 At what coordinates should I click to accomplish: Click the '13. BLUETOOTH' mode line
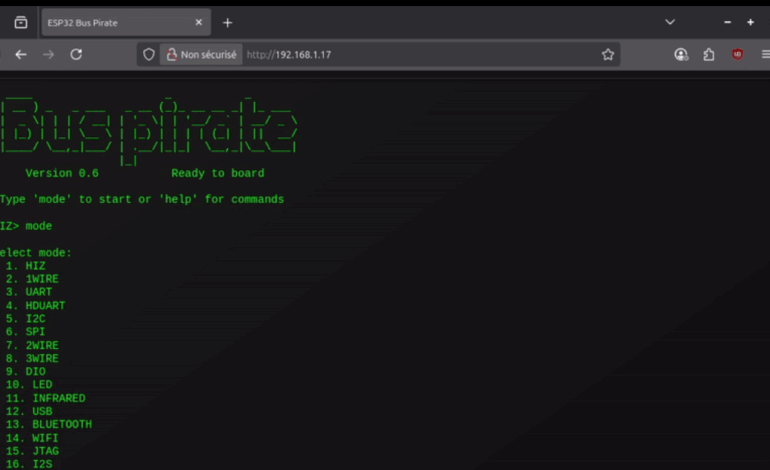tap(49, 424)
